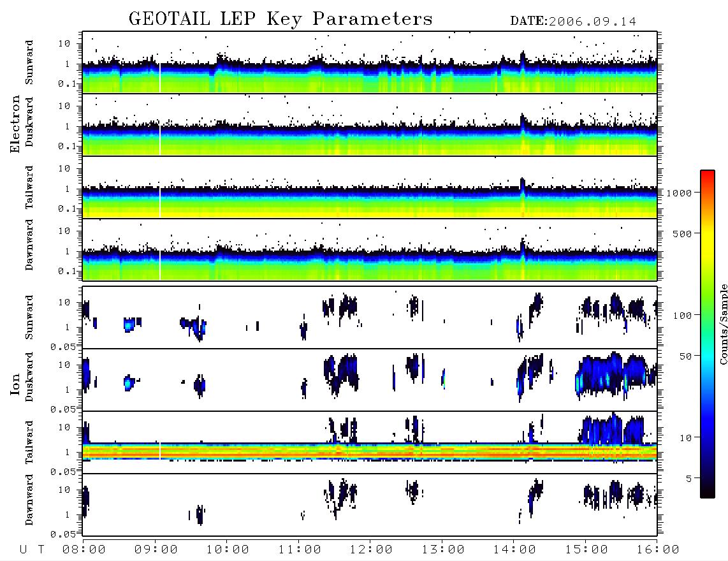Click the Electron Tailward spectrogram panel
Viewport: 728px width, 561px height.
click(370, 187)
